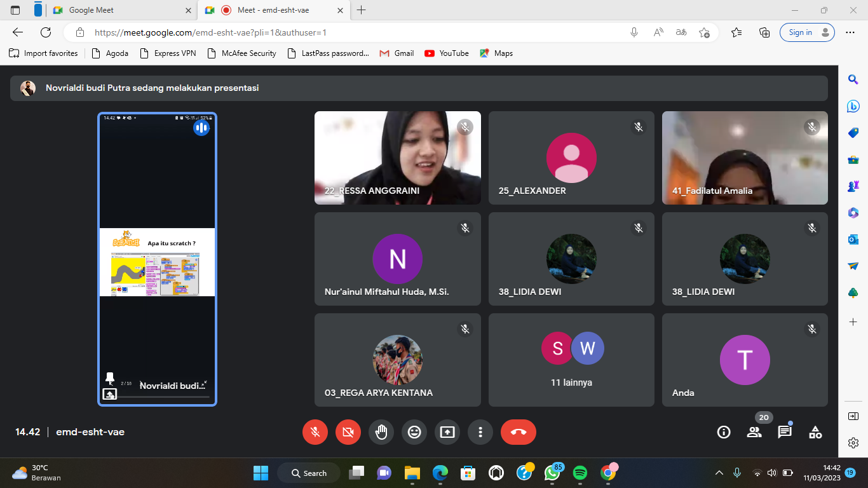Open the three-dot more options menu
Image resolution: width=868 pixels, height=488 pixels.
480,432
